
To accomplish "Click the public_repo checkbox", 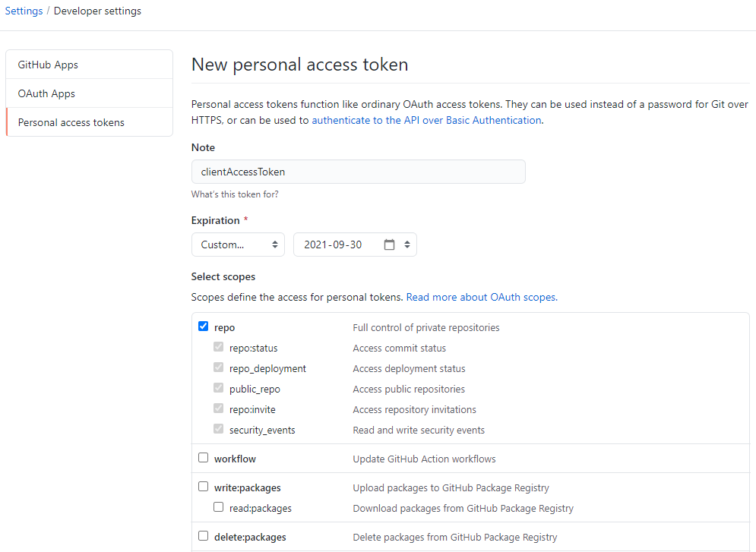I will tap(218, 388).
